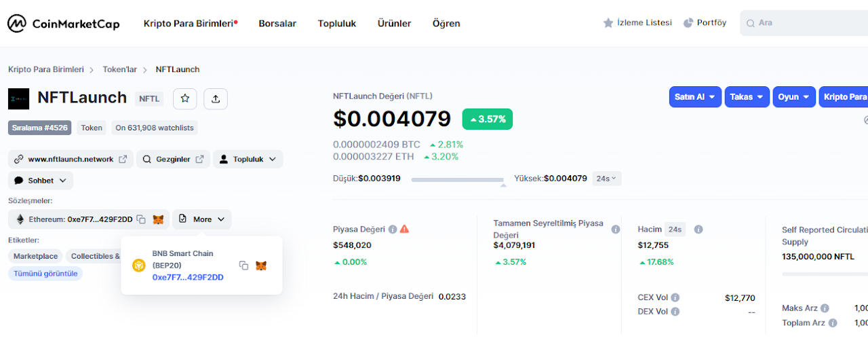Click the CoinMarketCap logo
Image resolution: width=868 pixels, height=347 pixels.
tap(64, 23)
